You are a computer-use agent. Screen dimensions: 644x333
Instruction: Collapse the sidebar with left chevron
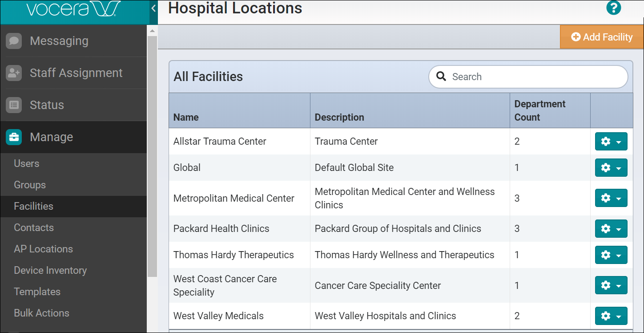[153, 8]
